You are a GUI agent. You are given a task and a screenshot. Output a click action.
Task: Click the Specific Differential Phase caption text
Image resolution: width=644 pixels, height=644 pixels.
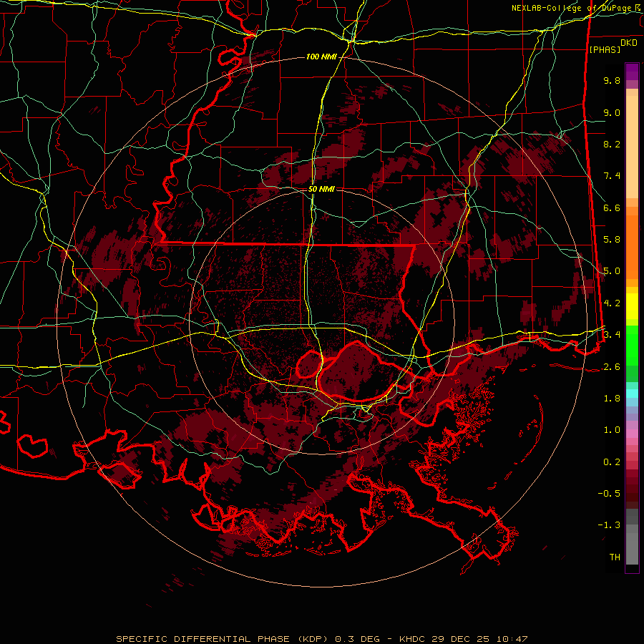(321, 639)
